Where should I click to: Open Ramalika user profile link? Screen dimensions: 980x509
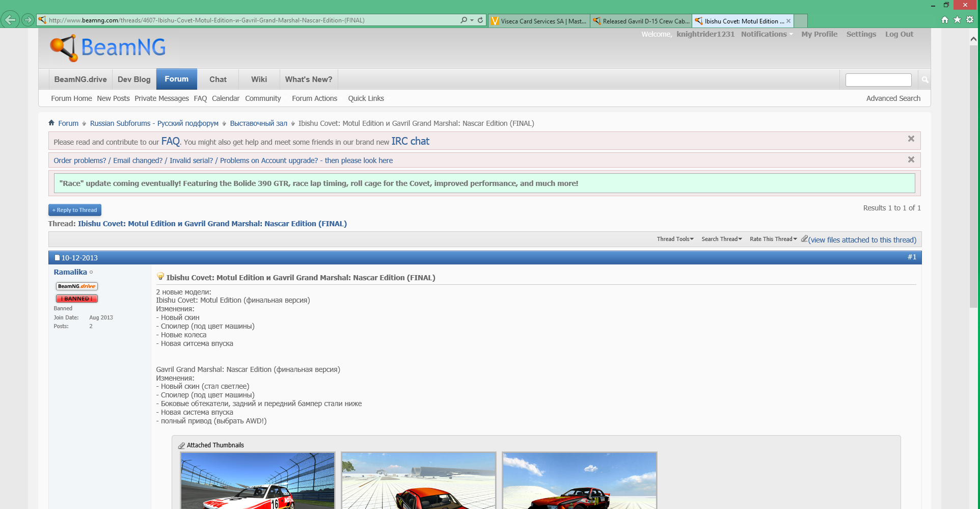70,272
